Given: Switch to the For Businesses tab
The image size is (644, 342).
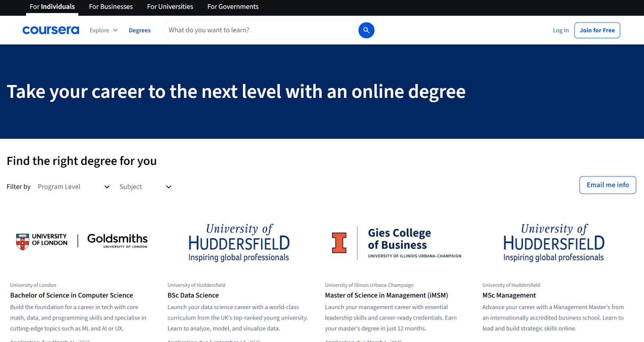Looking at the screenshot, I should (111, 7).
